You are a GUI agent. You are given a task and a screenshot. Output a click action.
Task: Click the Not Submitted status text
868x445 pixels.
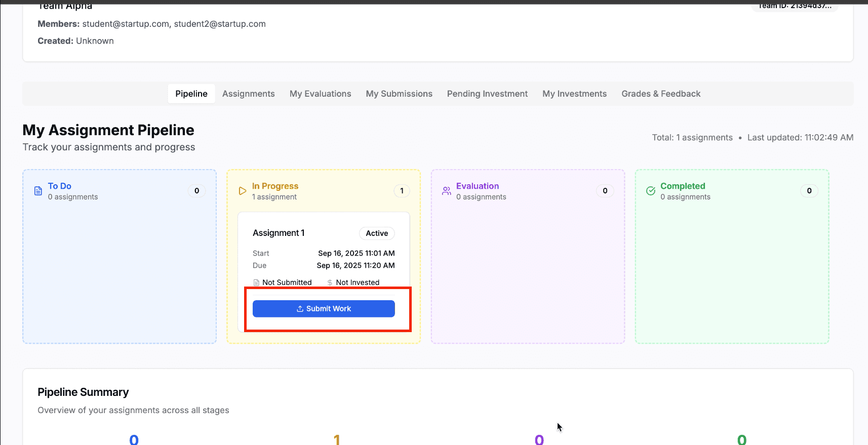tap(287, 282)
